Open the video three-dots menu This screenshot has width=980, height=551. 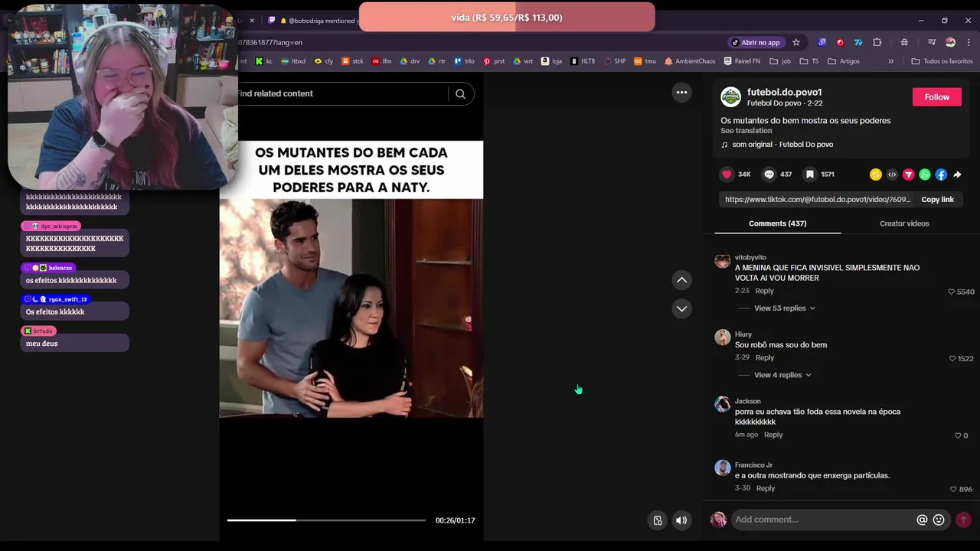pyautogui.click(x=681, y=93)
